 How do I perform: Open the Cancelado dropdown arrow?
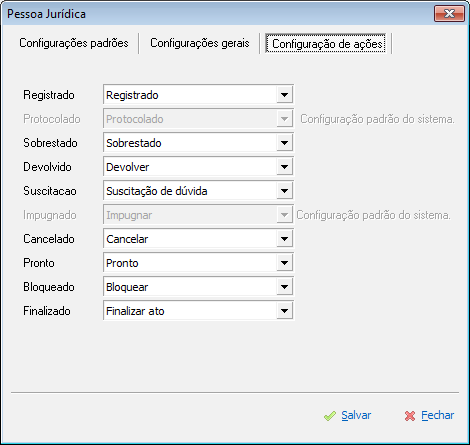coord(284,239)
